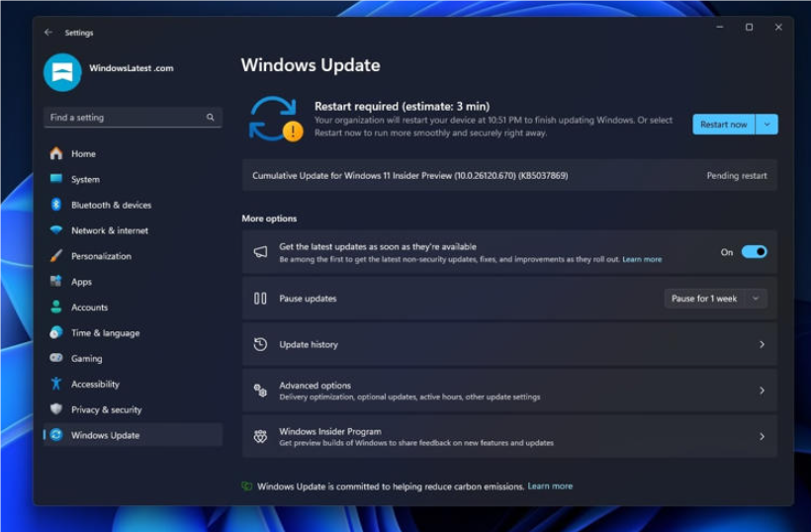Open the WindowsLatest profile avatar
Image resolution: width=811 pixels, height=532 pixels.
(62, 72)
